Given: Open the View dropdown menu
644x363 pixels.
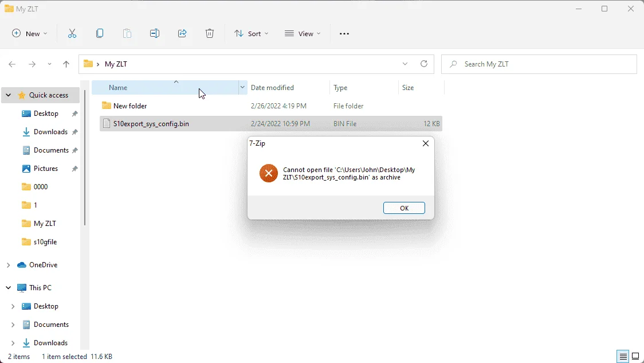Looking at the screenshot, I should tap(303, 34).
